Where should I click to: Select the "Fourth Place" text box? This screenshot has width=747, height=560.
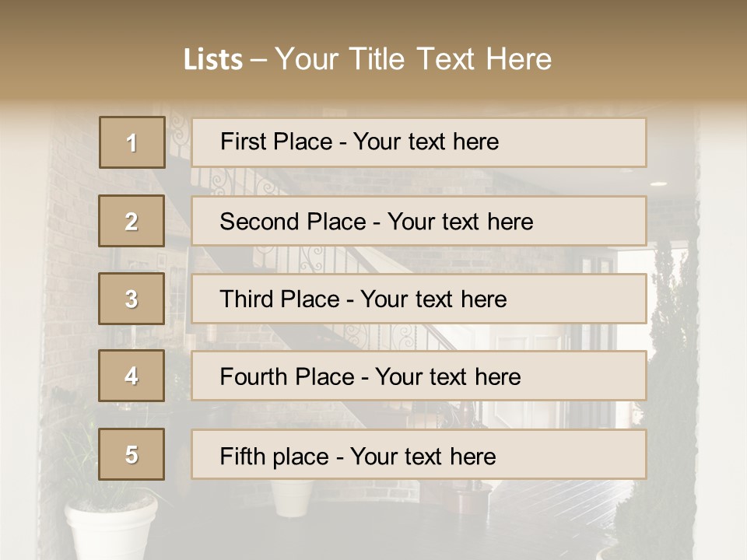point(419,376)
